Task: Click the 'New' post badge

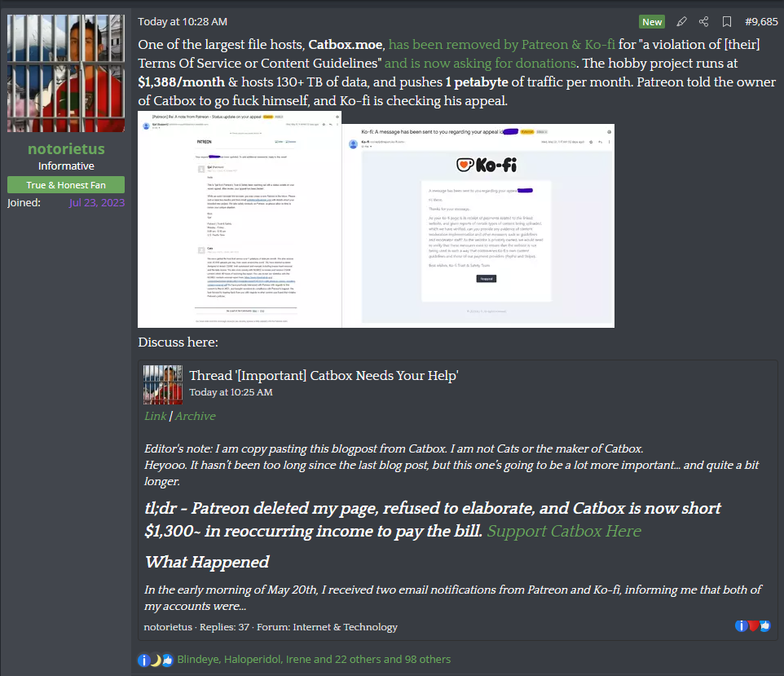Action: (x=652, y=21)
